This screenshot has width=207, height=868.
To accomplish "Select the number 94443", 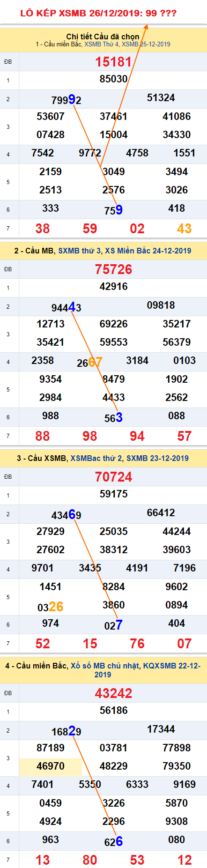I will [x=67, y=307].
